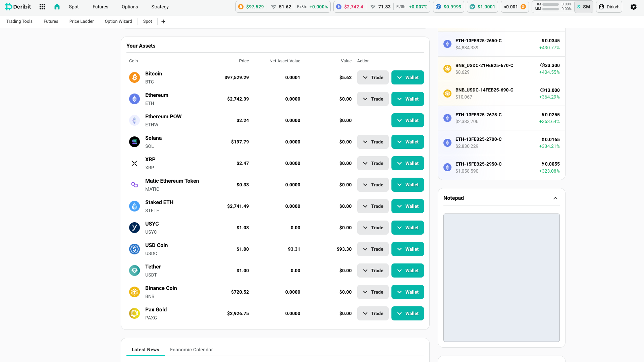Click the Bitcoin coin icon in assets
Viewport: 644px width, 362px height.
(135, 77)
